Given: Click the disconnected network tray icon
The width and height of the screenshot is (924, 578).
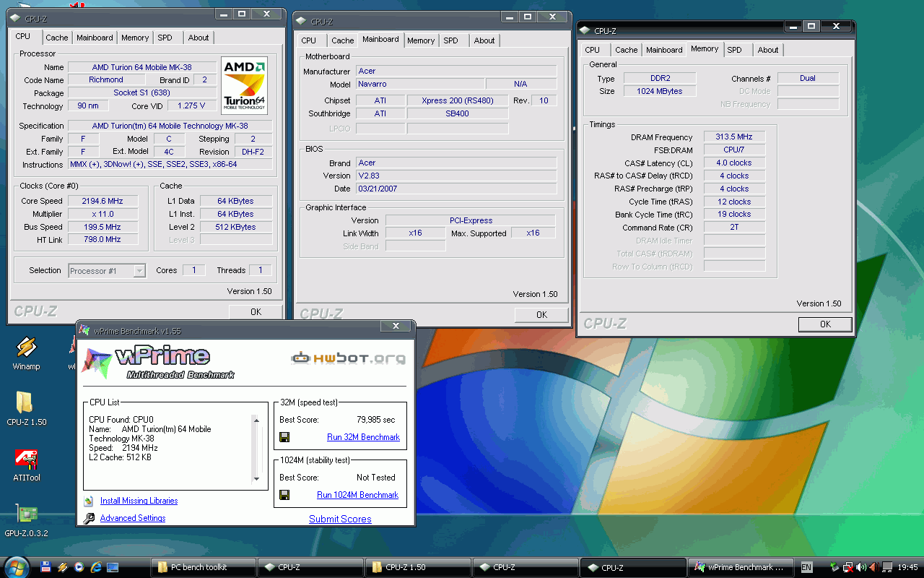Looking at the screenshot, I should point(848,567).
